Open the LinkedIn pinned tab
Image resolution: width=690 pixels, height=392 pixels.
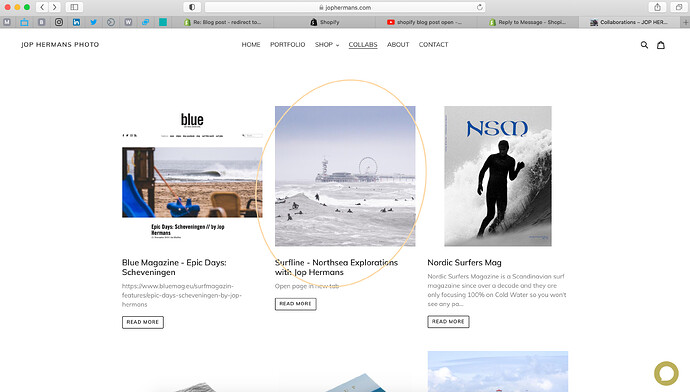coord(76,22)
